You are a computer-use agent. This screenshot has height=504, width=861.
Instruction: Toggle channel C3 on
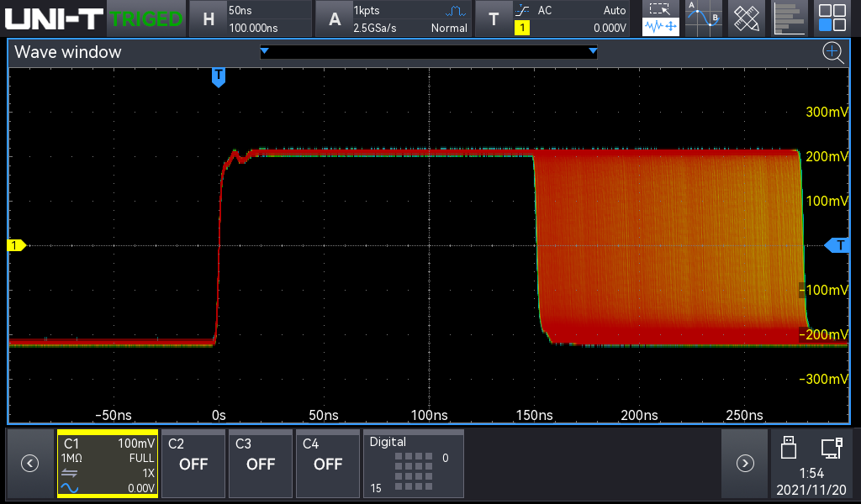pos(261,464)
